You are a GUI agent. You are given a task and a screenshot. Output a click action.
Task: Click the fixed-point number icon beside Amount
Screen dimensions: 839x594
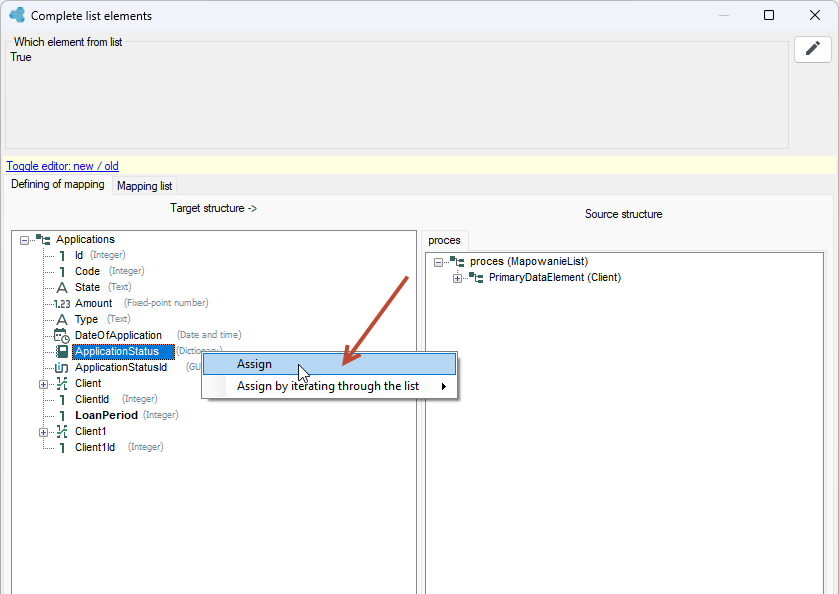62,303
